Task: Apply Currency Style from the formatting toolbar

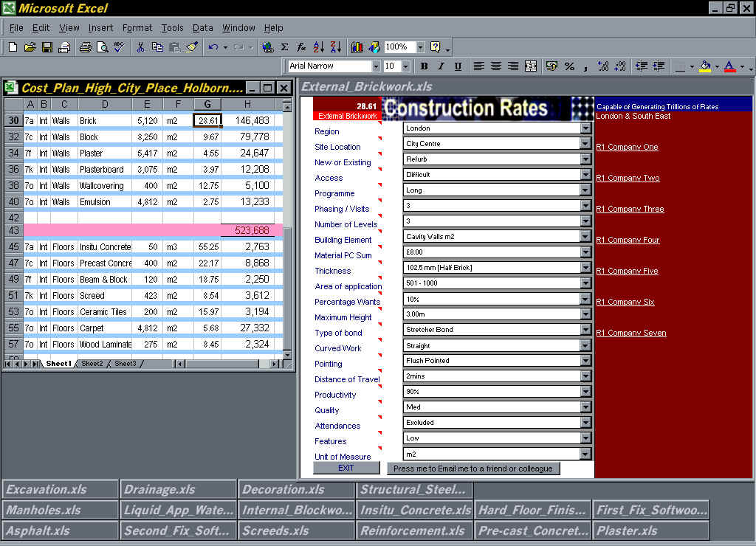Action: [x=551, y=66]
